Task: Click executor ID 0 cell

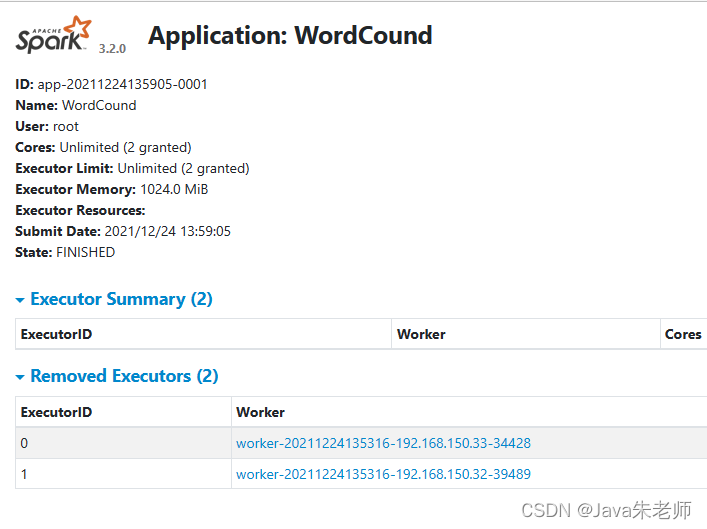Action: [x=123, y=443]
